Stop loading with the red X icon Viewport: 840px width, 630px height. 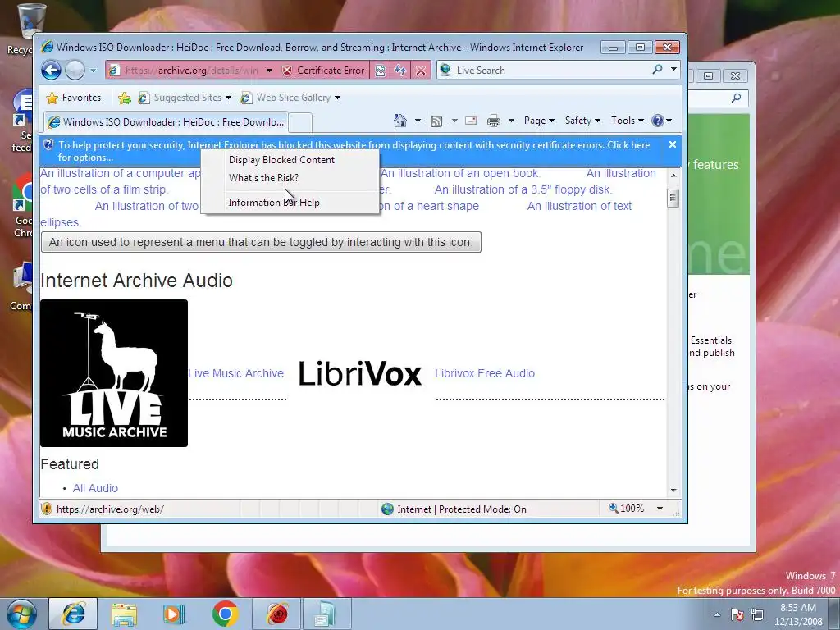pos(421,71)
